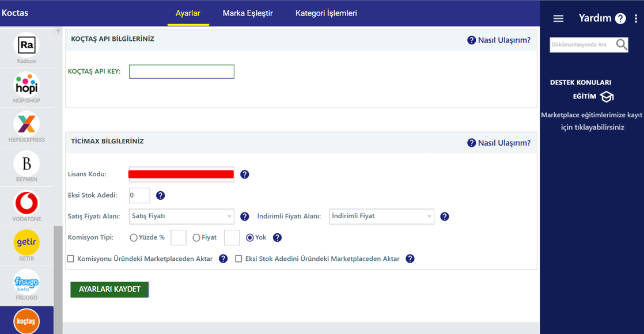Switch to the Ayarlar tab
Image resolution: width=644 pixels, height=334 pixels.
click(x=188, y=13)
